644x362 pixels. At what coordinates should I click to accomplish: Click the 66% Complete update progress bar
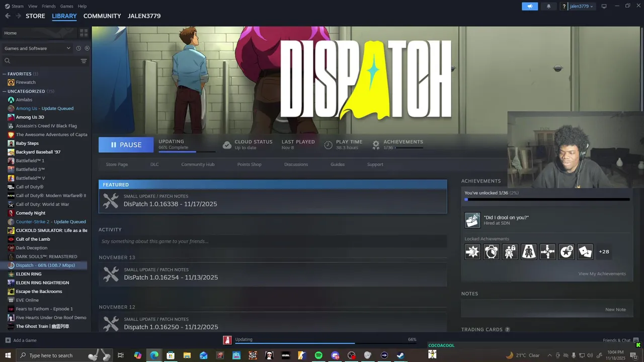click(187, 151)
